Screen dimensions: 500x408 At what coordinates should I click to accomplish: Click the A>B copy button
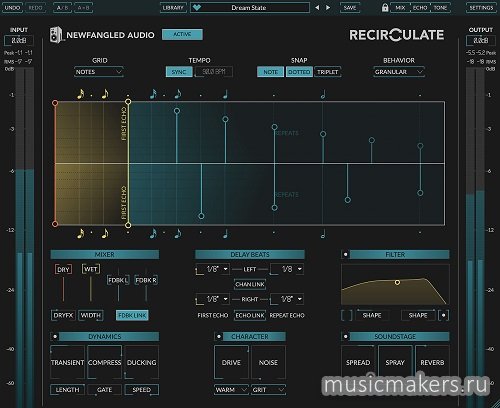pyautogui.click(x=83, y=7)
